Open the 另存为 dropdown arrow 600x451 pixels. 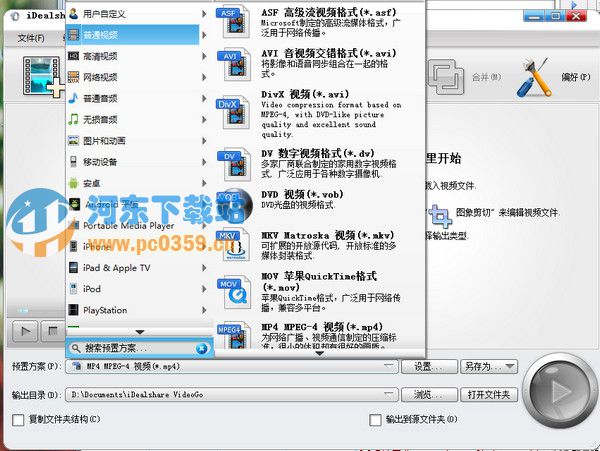509,366
